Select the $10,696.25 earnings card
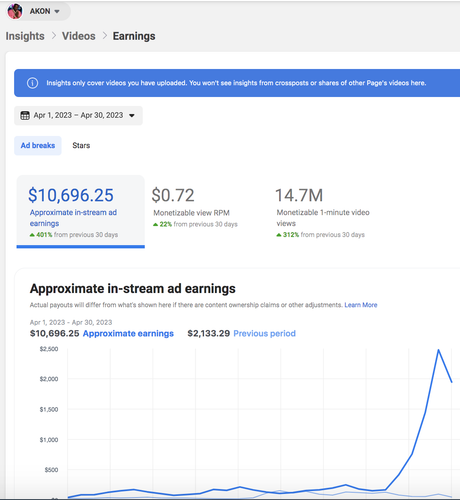This screenshot has width=460, height=500. (x=81, y=211)
